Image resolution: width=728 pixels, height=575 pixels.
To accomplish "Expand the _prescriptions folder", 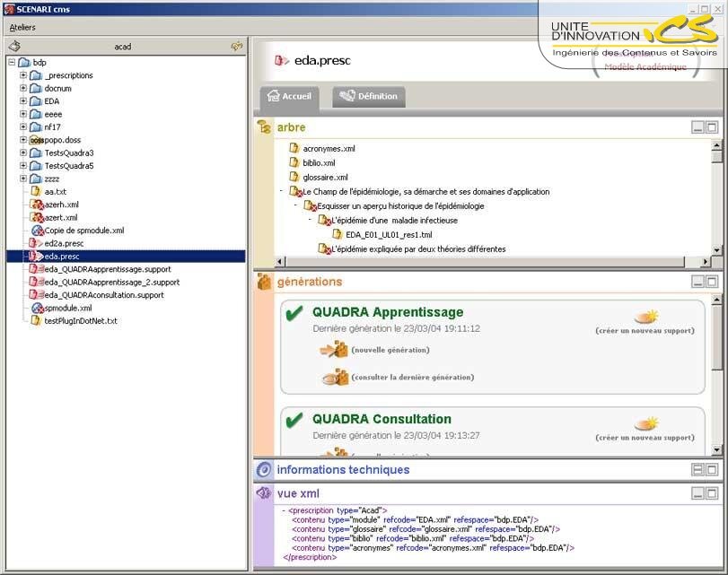I will [23, 74].
